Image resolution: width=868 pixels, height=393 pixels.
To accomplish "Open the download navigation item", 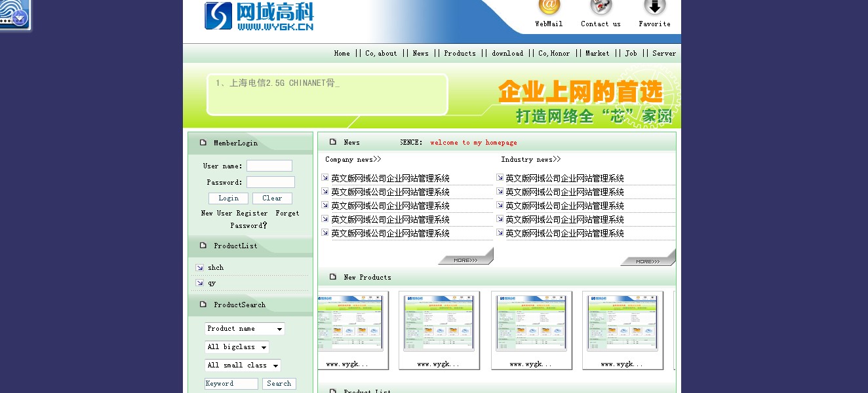I will click(x=507, y=54).
